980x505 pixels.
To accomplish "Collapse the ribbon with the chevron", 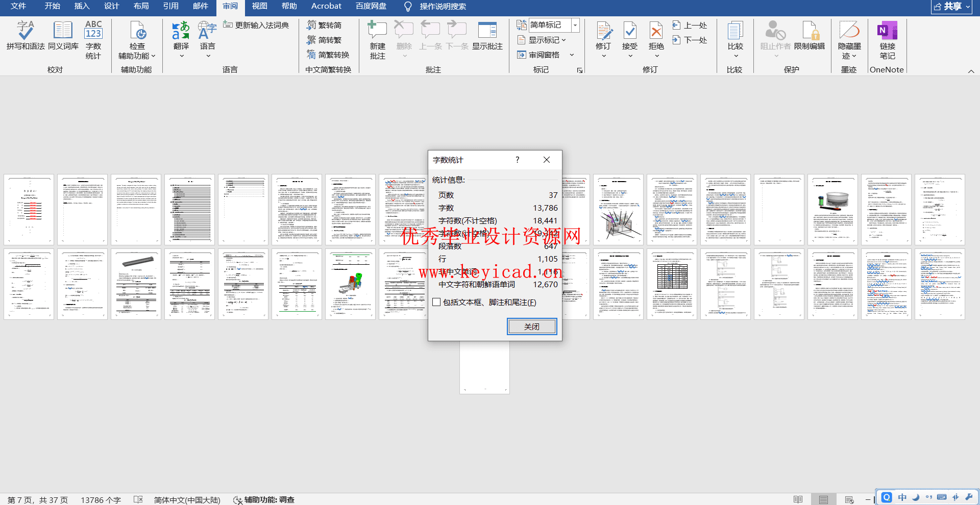I will (x=971, y=71).
